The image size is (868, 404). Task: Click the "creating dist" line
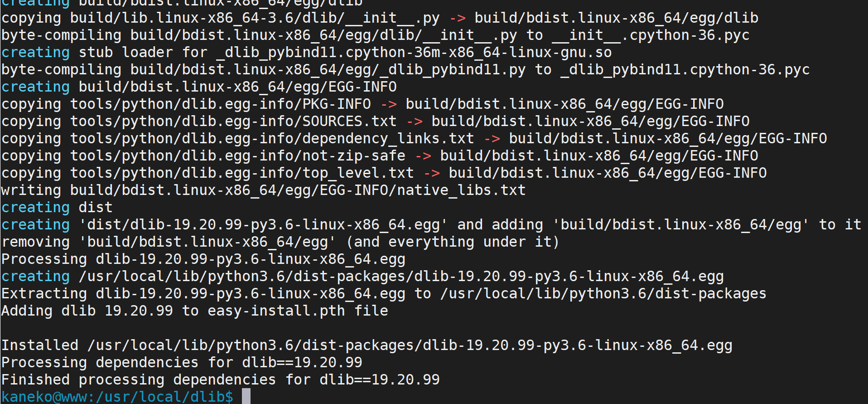tap(57, 207)
